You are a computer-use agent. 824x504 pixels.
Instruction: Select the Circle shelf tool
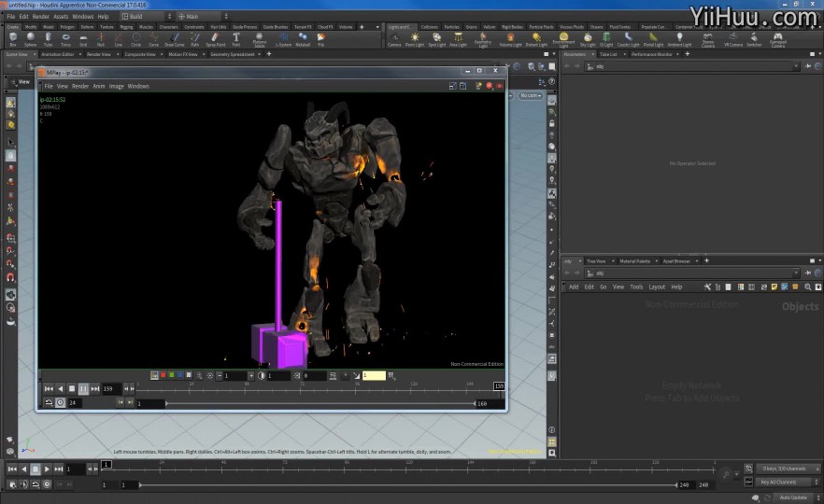136,39
